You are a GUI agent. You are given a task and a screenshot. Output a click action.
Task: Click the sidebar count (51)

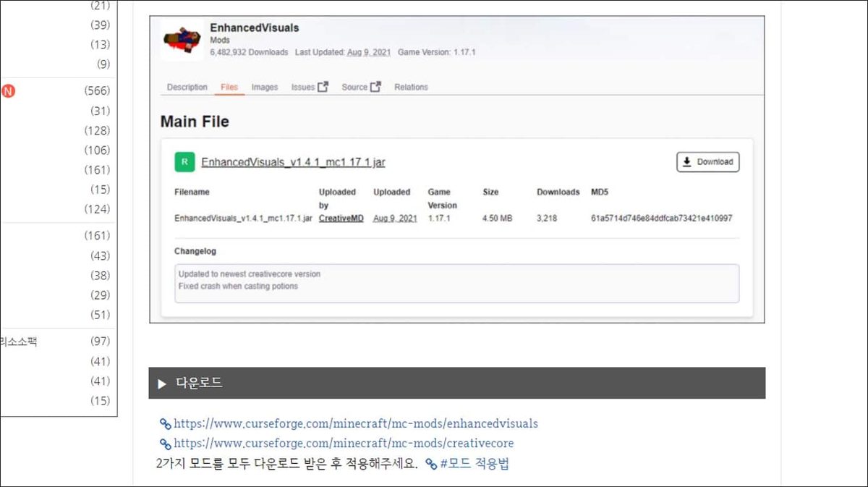click(x=100, y=315)
